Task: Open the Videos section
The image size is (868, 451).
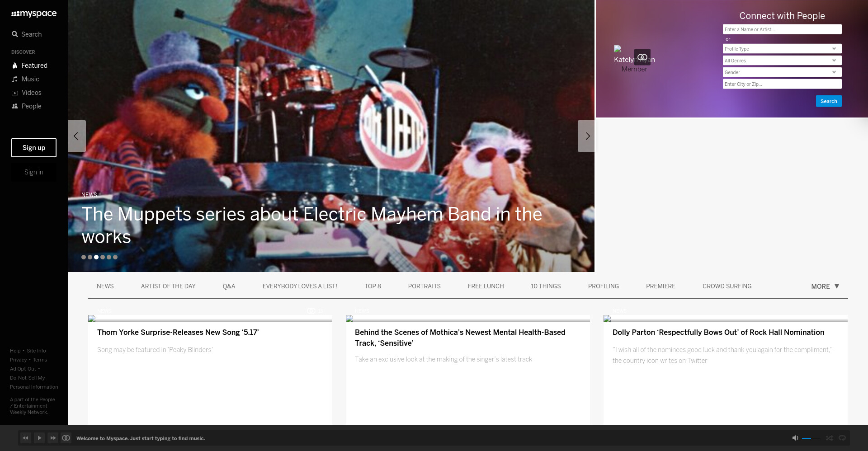Action: tap(26, 93)
